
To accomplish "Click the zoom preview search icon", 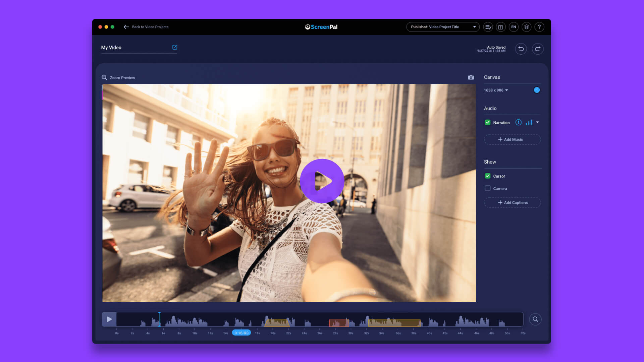I will coord(105,77).
